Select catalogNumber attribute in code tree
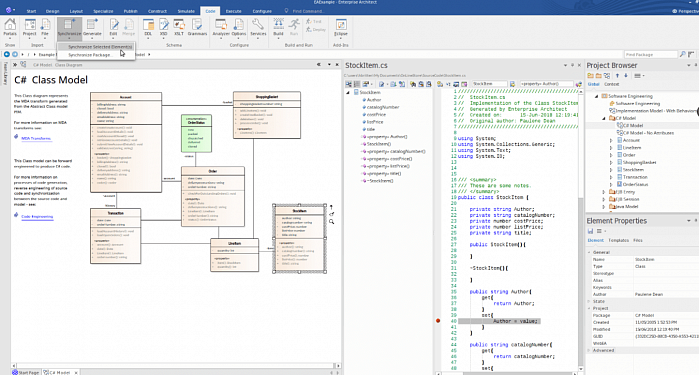The height and width of the screenshot is (375, 699). 383,107
